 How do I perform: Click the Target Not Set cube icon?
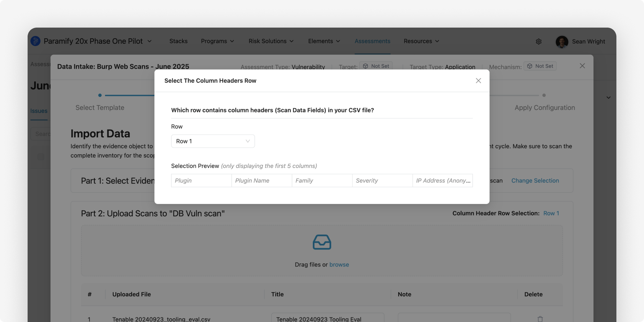(x=366, y=66)
